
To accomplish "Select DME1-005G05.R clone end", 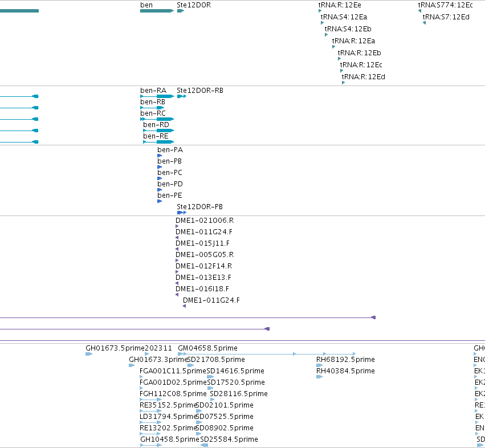I will 205,255.
